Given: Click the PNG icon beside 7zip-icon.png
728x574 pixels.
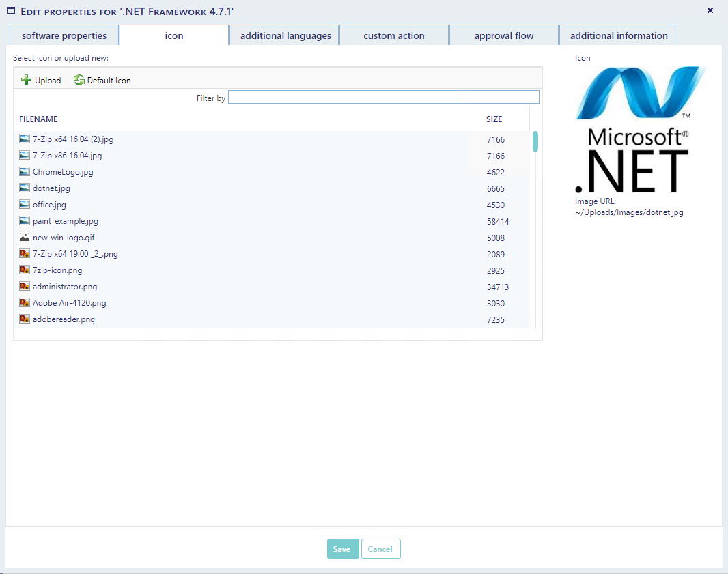Looking at the screenshot, I should pos(25,270).
